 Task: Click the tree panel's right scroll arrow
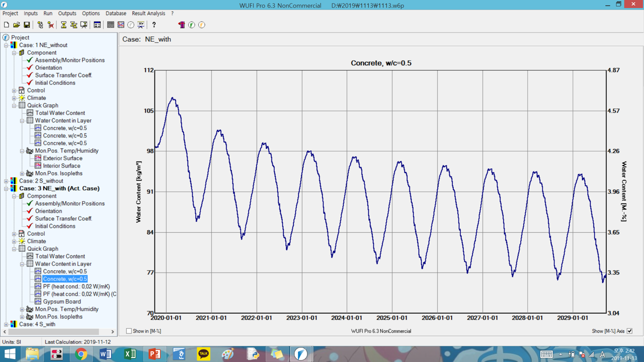point(112,332)
